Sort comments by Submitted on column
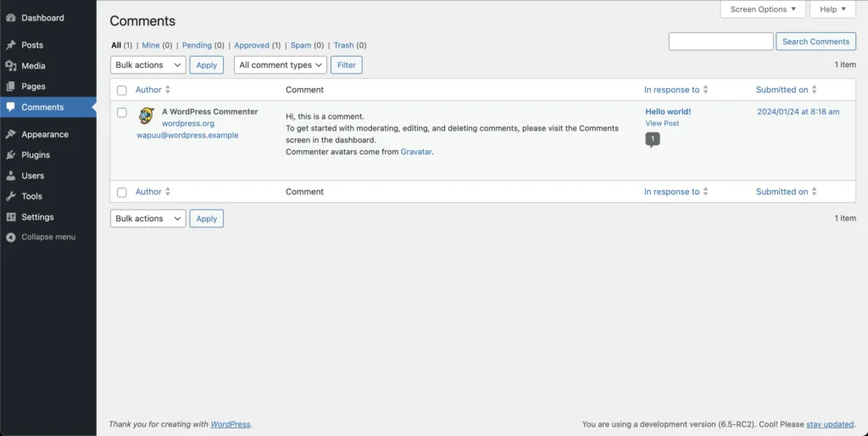The image size is (868, 436). (x=782, y=90)
